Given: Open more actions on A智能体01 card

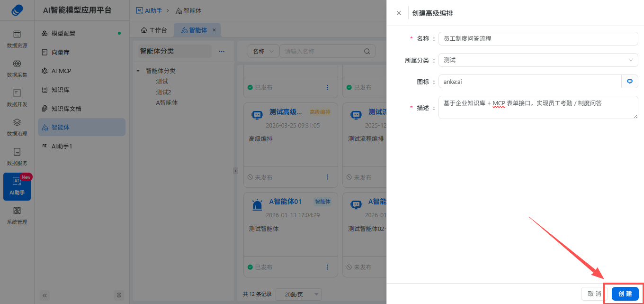Looking at the screenshot, I should 327,267.
